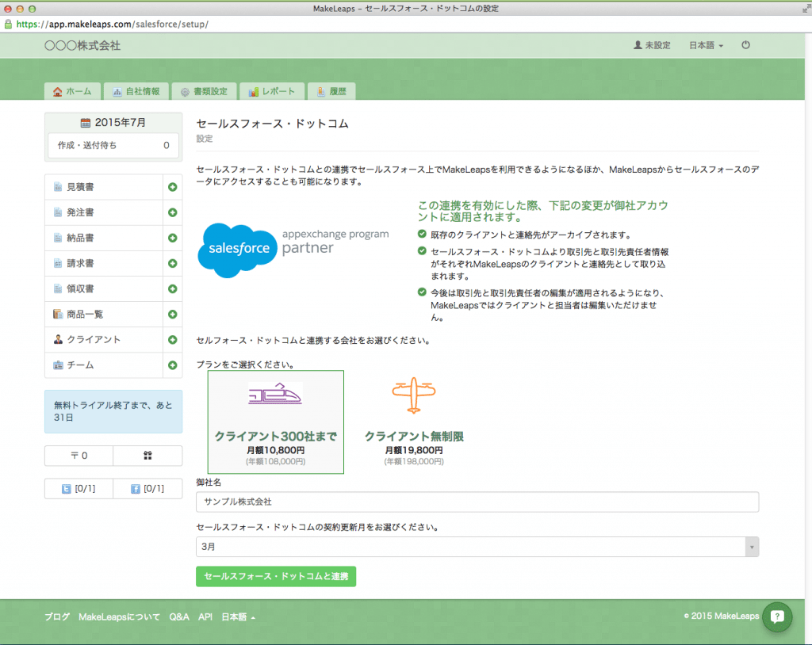Click the green lock icon in address bar
Screen dimensions: 812x645
pos(8,24)
